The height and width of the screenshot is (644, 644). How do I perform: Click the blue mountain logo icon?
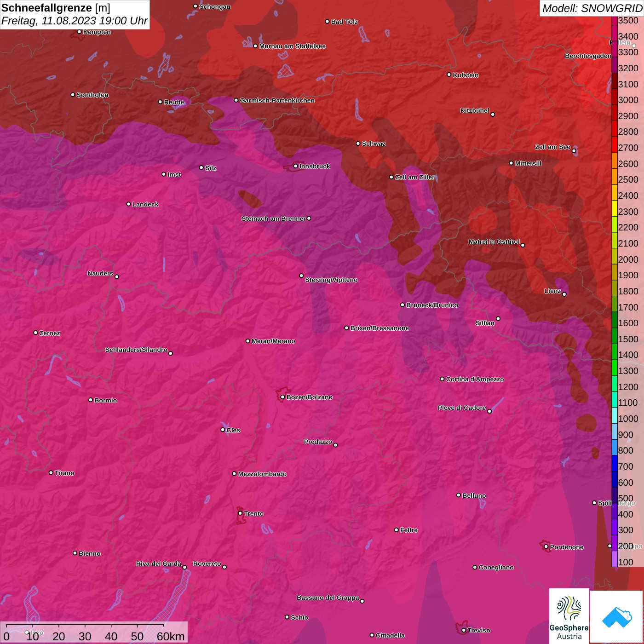pos(617,617)
